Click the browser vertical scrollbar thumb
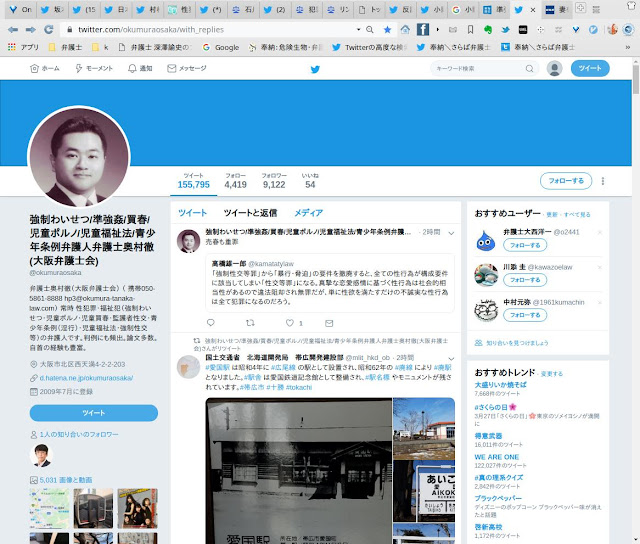 [x=636, y=78]
